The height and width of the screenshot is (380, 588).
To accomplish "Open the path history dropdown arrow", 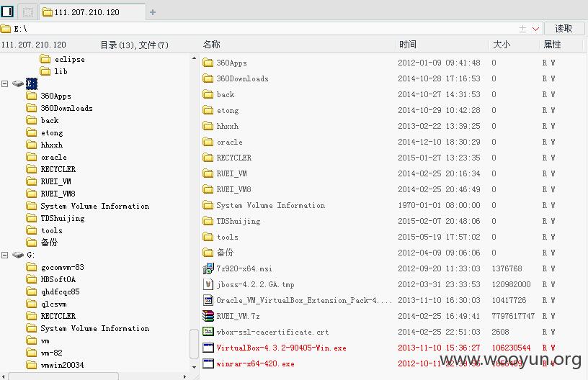I will pyautogui.click(x=535, y=29).
